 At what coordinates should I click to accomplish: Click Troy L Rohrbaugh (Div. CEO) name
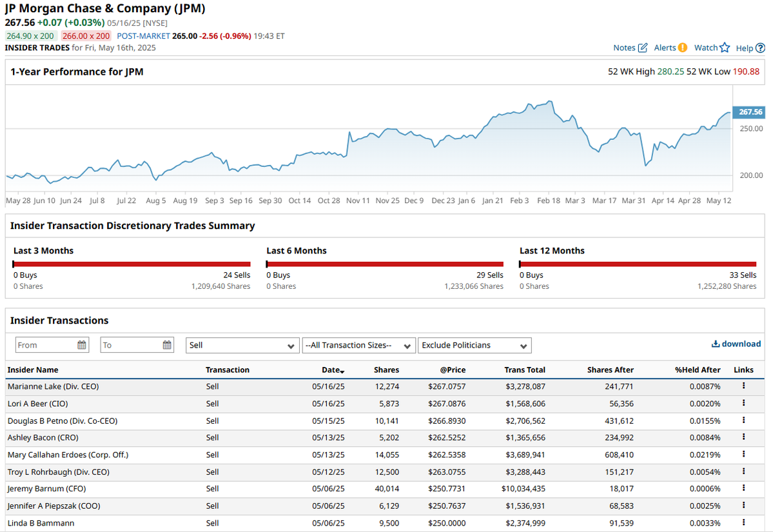click(x=59, y=472)
